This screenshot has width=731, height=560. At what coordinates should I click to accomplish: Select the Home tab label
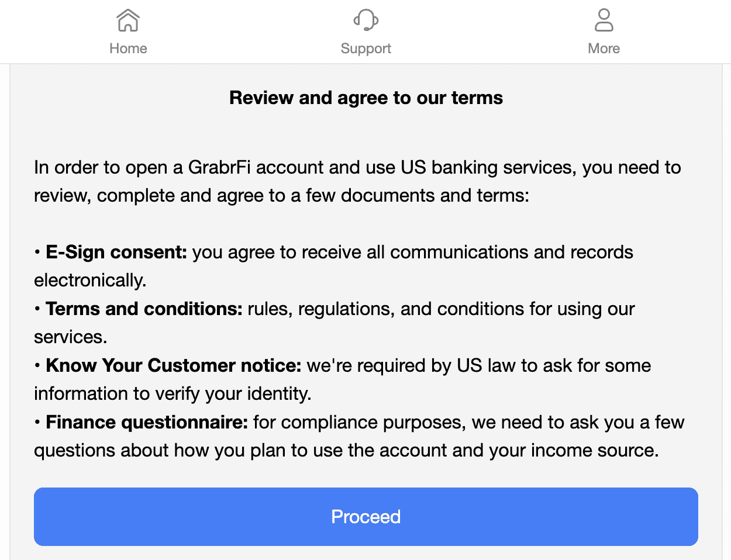click(128, 49)
